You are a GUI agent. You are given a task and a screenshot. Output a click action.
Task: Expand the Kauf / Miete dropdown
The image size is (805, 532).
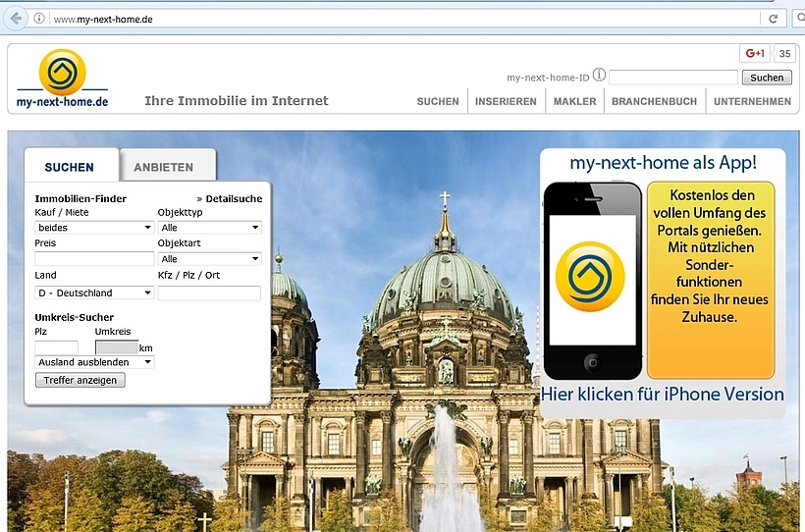pos(94,228)
